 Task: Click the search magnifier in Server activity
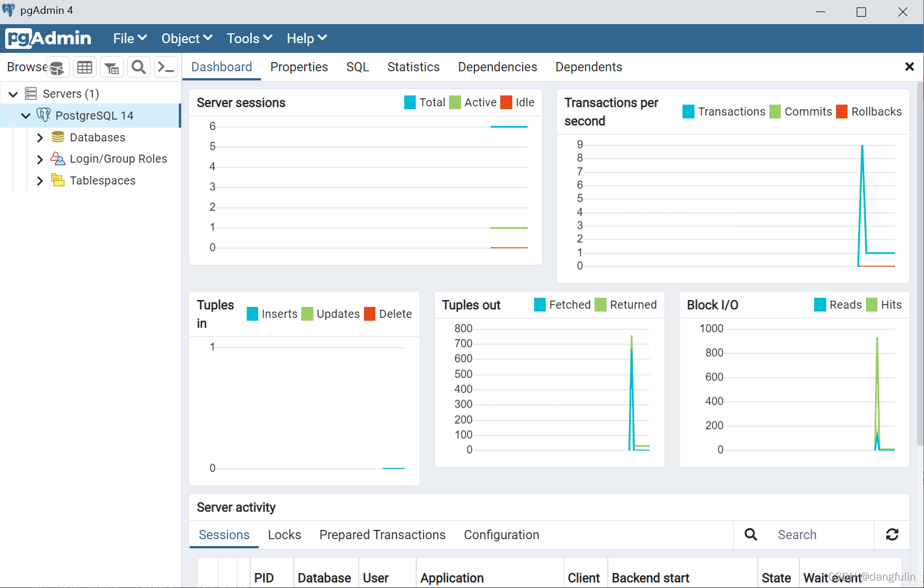(751, 535)
